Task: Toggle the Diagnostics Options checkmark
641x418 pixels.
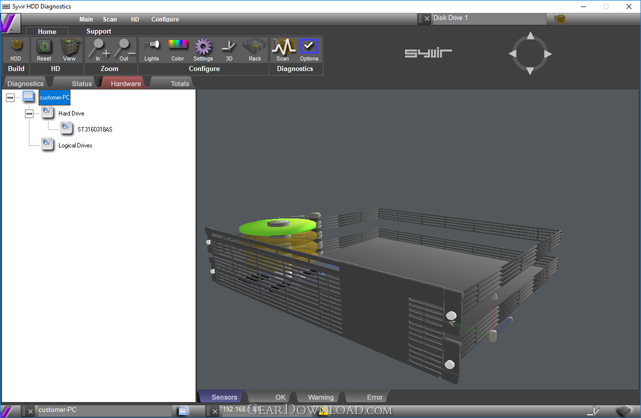Action: click(x=309, y=50)
